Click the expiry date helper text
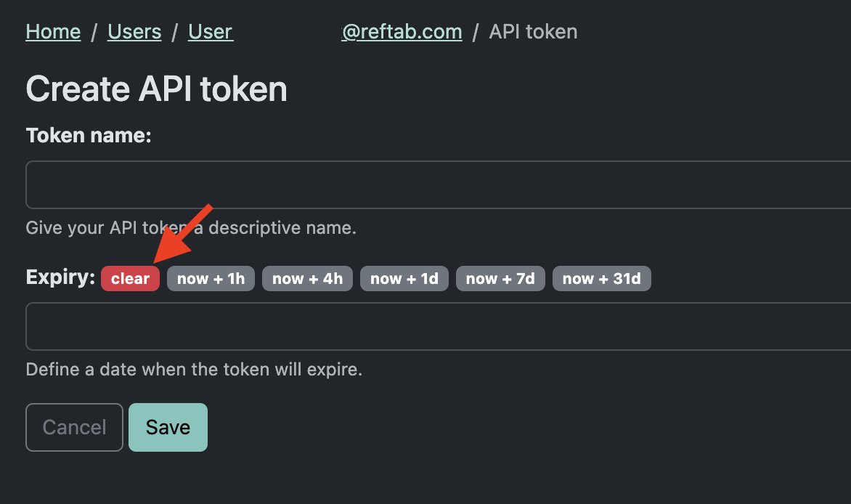Viewport: 851px width, 504px height. pos(195,369)
